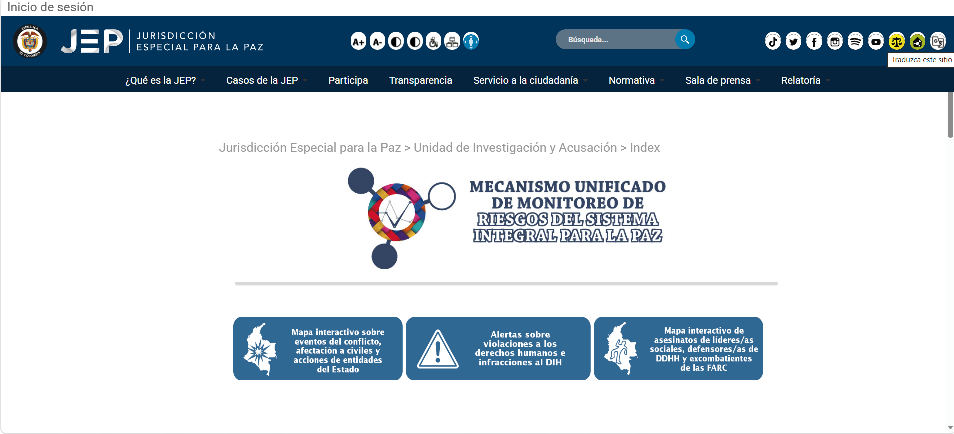Open the sitemap icon in header

452,41
